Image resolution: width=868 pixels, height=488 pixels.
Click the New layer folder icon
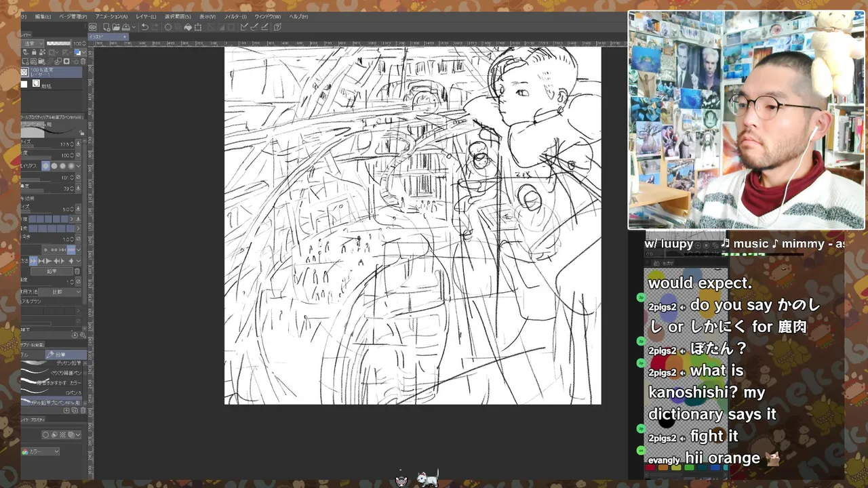[41, 61]
